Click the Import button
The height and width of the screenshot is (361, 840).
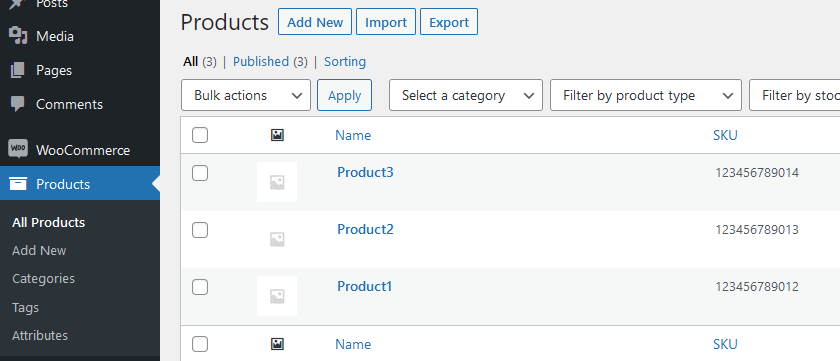[386, 22]
